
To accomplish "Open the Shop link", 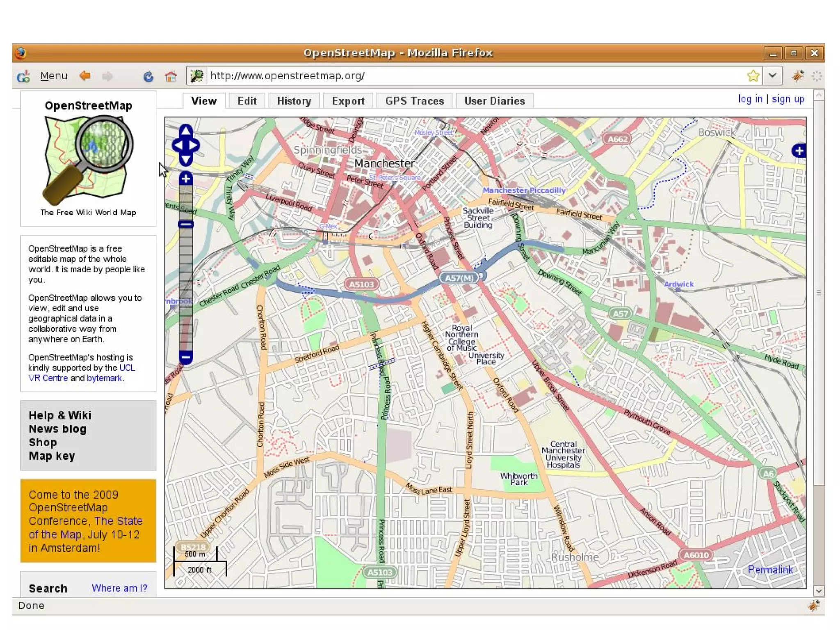I will pyautogui.click(x=43, y=442).
